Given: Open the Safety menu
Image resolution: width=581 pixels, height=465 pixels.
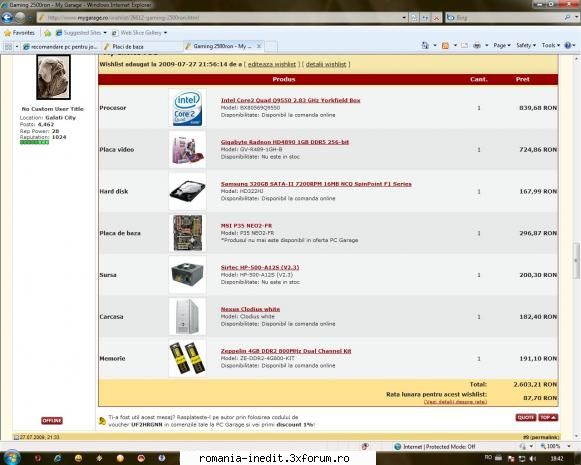Looking at the screenshot, I should click(x=526, y=45).
